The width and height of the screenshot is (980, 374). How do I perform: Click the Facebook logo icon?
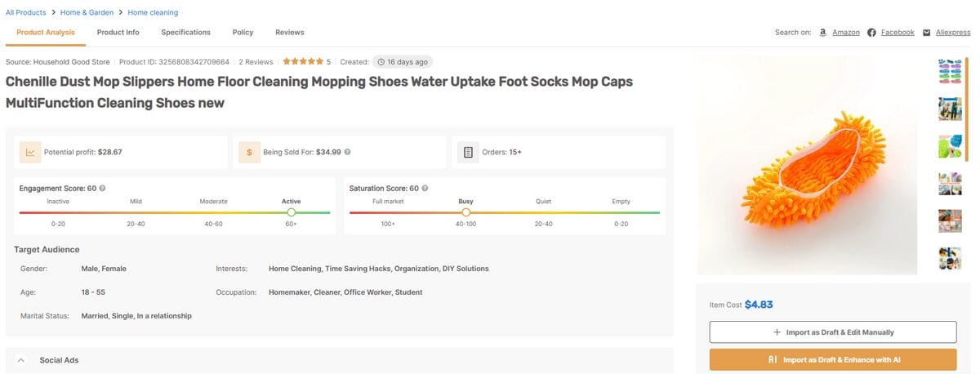click(x=871, y=33)
